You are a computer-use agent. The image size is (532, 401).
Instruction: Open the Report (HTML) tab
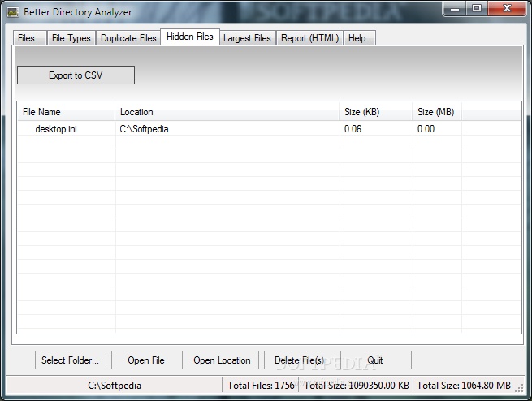click(309, 37)
